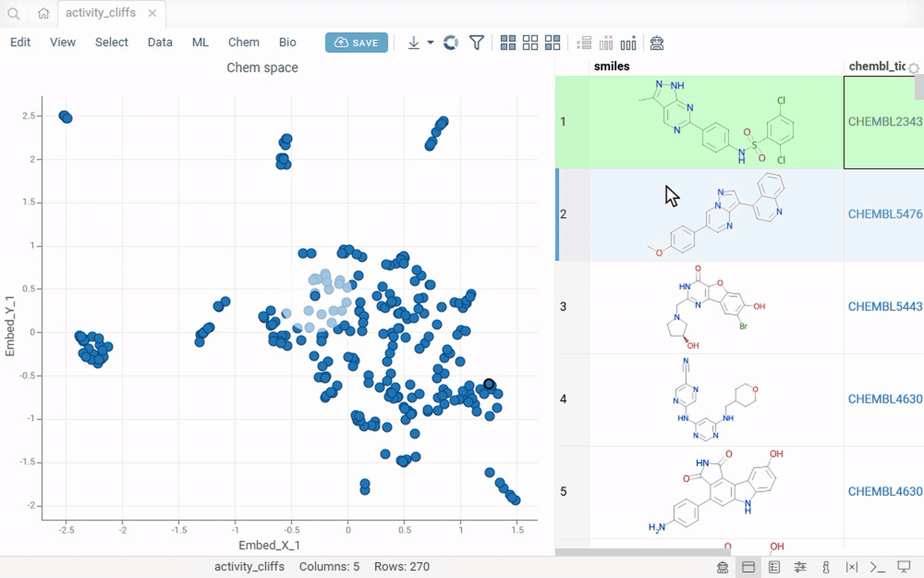Click the refresh circle icon

pos(450,43)
